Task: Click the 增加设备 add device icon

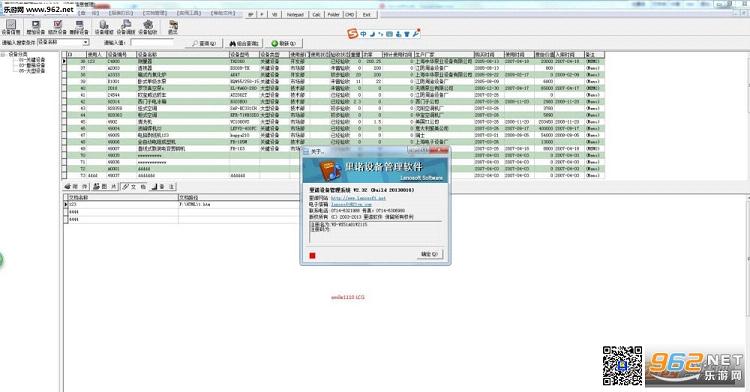Action: click(35, 27)
